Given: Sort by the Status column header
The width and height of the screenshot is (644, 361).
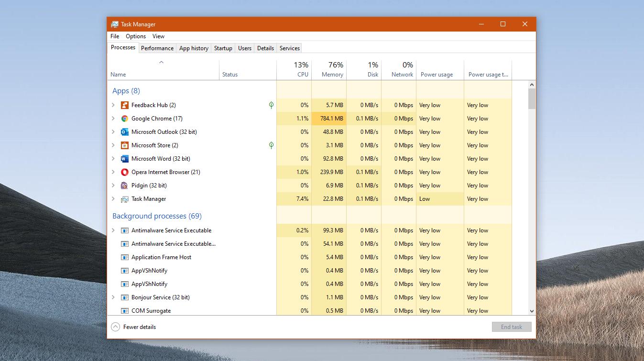Looking at the screenshot, I should (x=248, y=70).
